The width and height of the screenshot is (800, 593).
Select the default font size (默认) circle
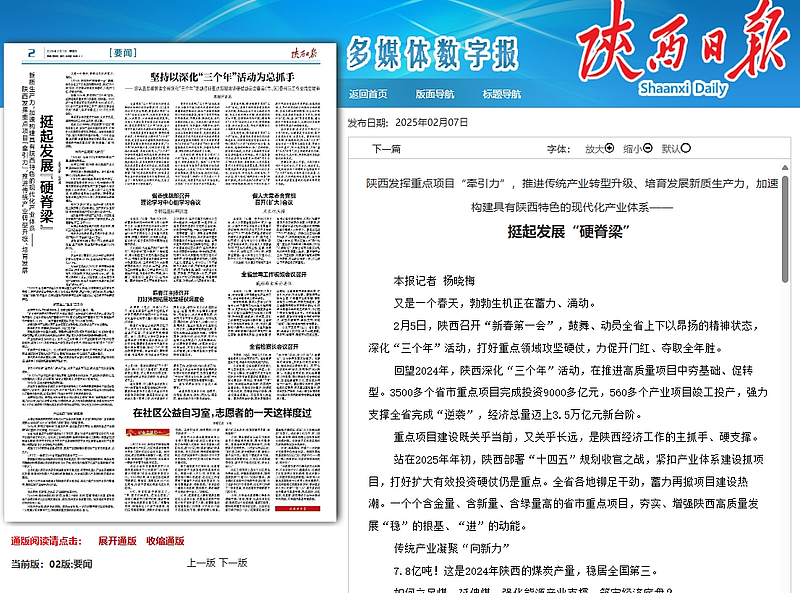coord(685,148)
